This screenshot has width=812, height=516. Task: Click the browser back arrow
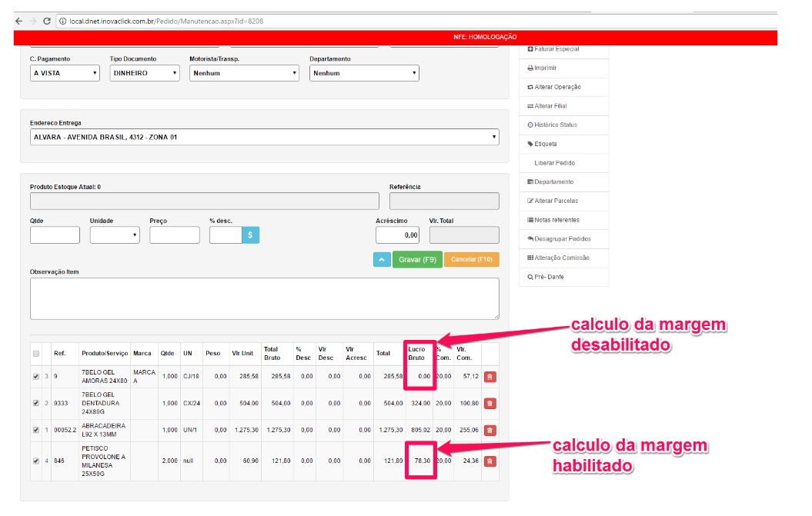[18, 21]
